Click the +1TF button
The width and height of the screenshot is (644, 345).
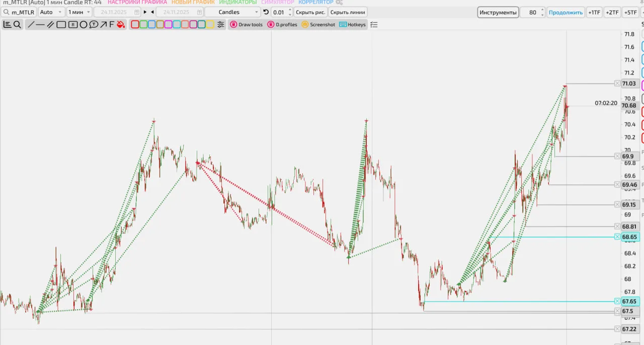pos(594,12)
